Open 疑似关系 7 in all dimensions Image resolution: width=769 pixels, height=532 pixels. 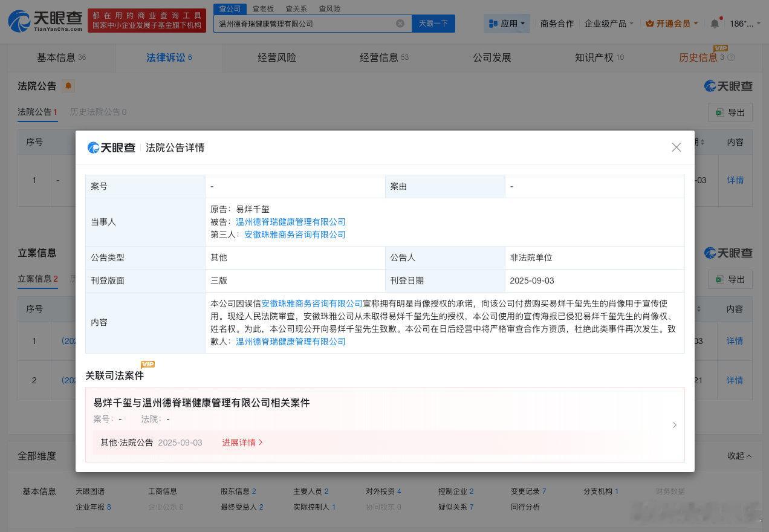point(456,507)
